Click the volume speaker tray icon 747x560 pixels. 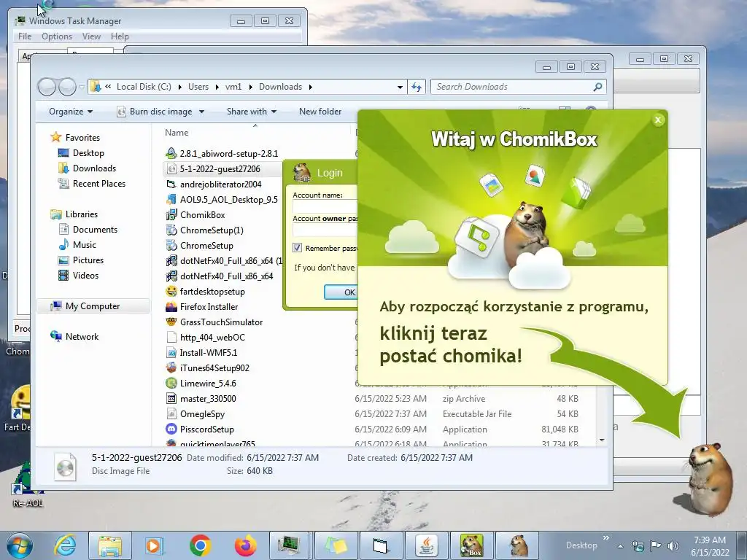tap(673, 545)
